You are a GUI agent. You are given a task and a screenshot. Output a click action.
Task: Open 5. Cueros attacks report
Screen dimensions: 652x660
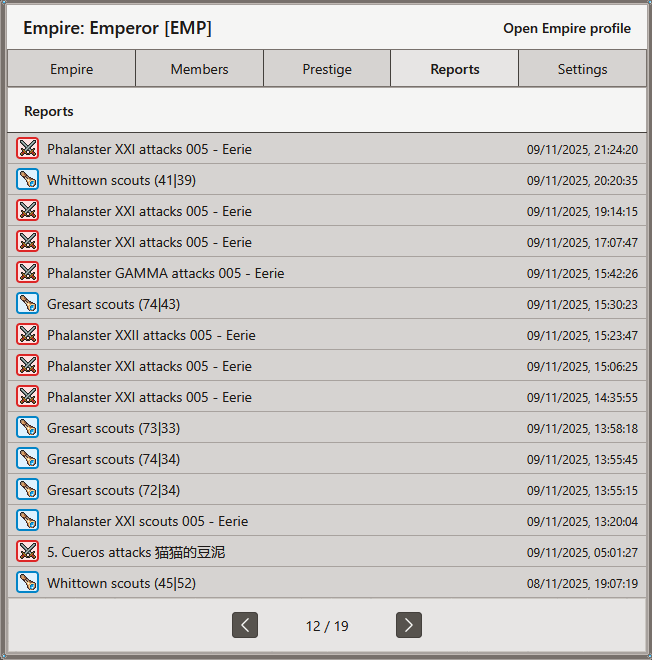point(327,552)
